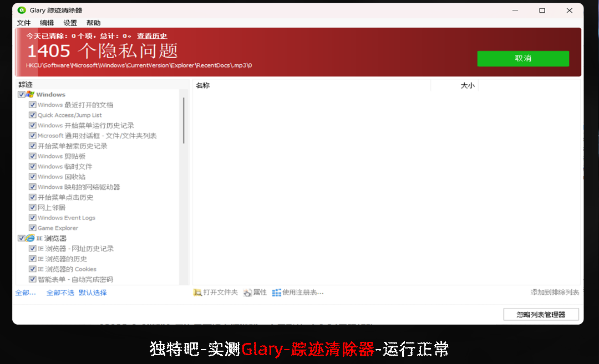Click the Glary app logo icon in title bar
599x364 pixels.
pos(22,11)
